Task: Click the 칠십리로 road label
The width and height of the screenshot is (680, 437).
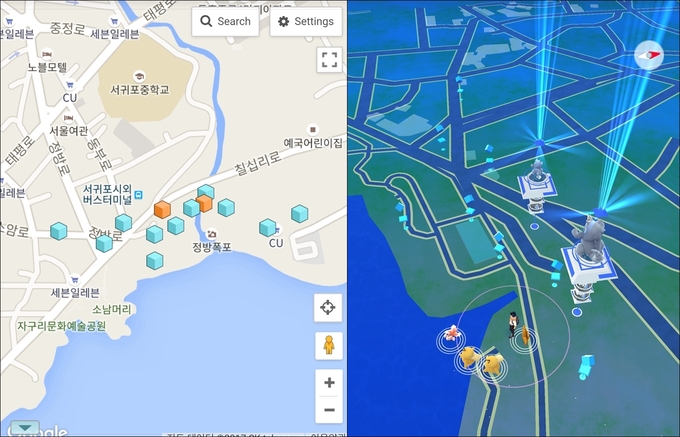Action: (258, 162)
